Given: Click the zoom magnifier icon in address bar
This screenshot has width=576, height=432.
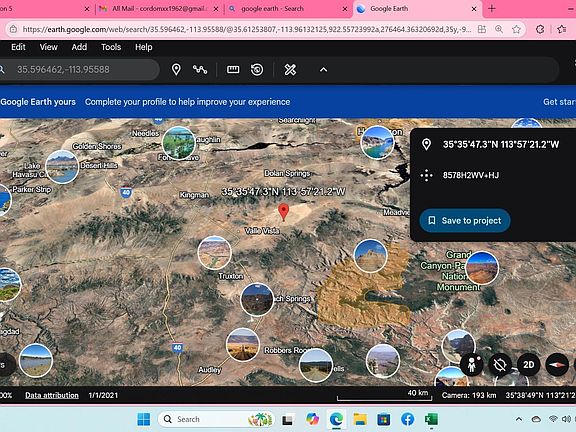Looking at the screenshot, I should tap(499, 29).
